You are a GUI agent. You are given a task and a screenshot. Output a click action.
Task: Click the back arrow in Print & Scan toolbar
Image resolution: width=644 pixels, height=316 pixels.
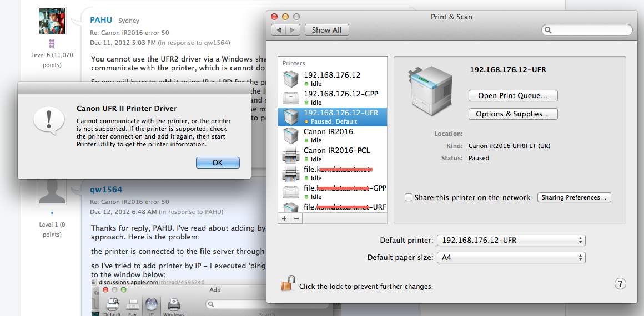[x=279, y=30]
